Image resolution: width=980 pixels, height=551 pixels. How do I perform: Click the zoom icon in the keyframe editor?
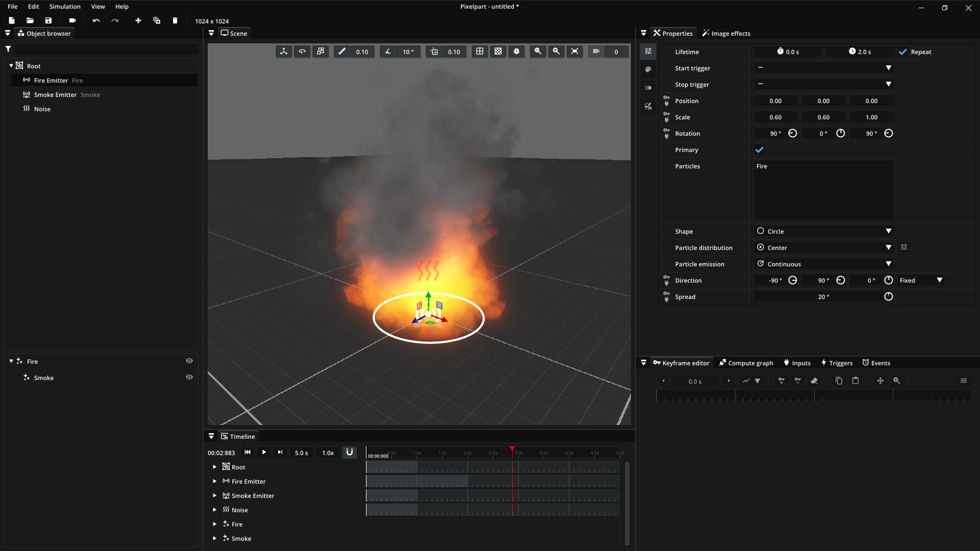pos(897,381)
